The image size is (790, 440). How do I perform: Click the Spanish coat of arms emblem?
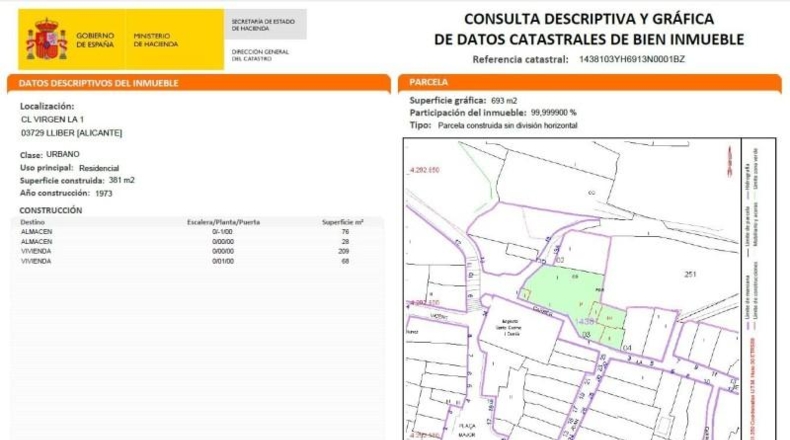[x=47, y=39]
